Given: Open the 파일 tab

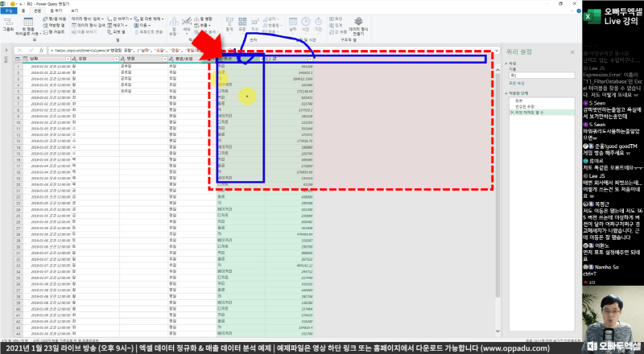Looking at the screenshot, I should click(x=8, y=10).
